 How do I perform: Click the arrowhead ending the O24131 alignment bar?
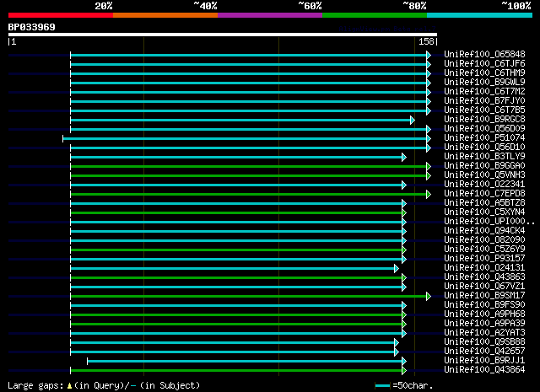(397, 268)
